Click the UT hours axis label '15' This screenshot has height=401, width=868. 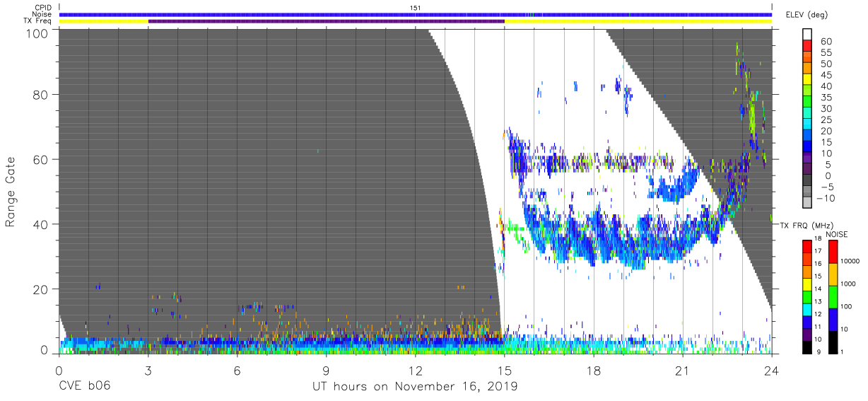(505, 371)
